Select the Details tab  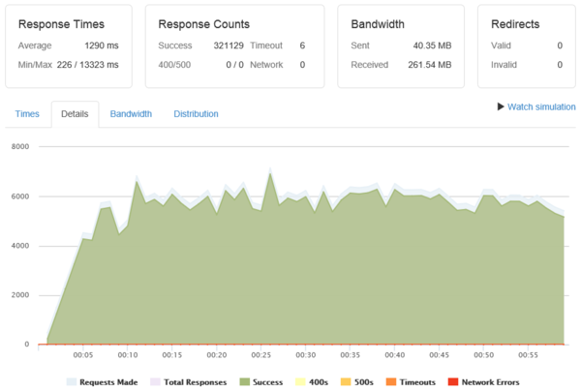click(x=75, y=114)
